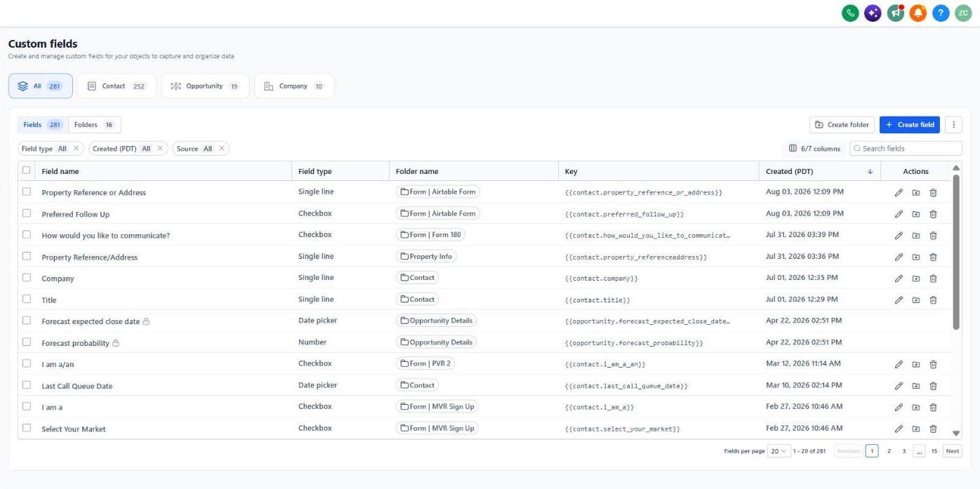Focus the Search fields input
Image resolution: width=980 pixels, height=489 pixels.
point(906,149)
